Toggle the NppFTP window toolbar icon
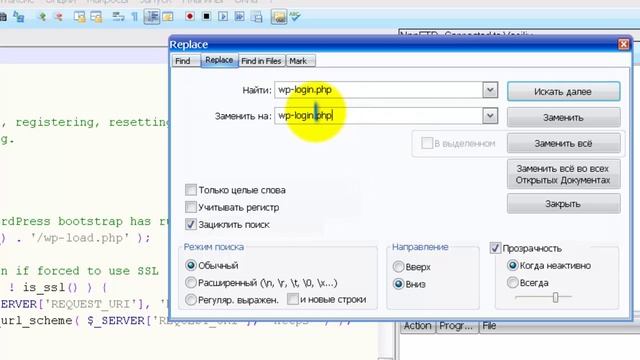640x360 pixels. tap(279, 17)
